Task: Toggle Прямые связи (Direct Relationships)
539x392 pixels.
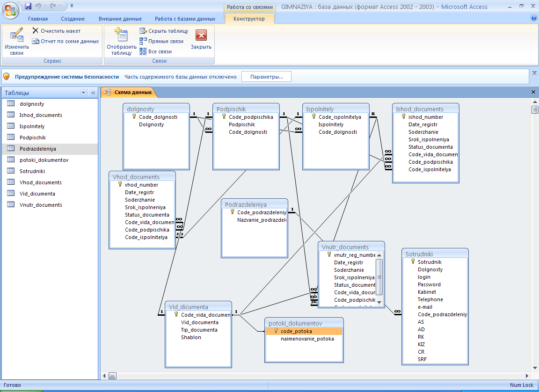Action: [161, 41]
